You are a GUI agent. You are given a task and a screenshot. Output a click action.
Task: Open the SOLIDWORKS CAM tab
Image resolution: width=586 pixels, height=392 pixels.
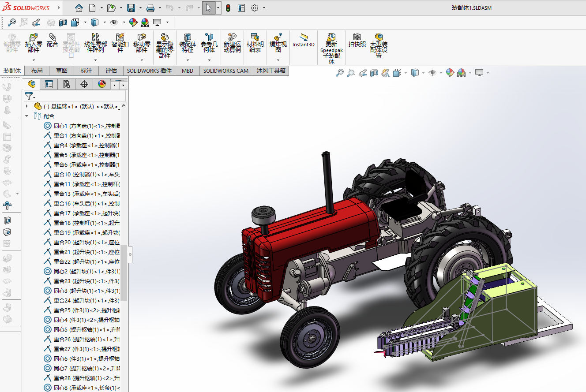coord(226,71)
